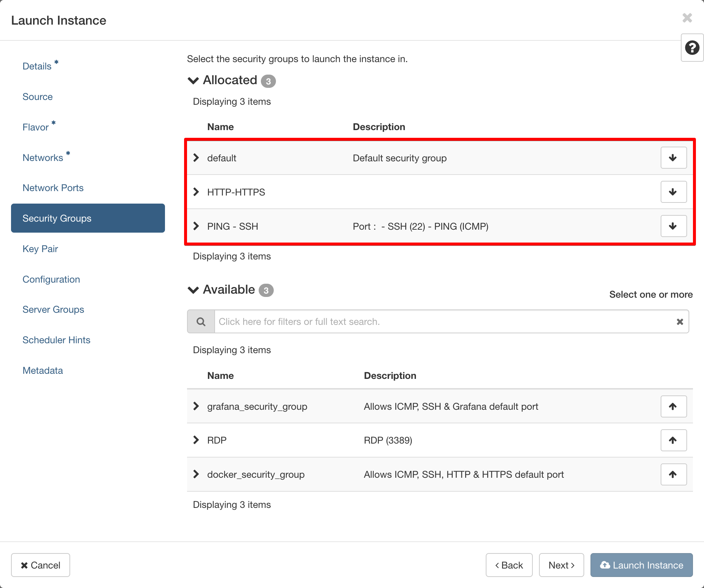The width and height of the screenshot is (704, 588).
Task: Clear the filter search box
Action: click(x=680, y=322)
